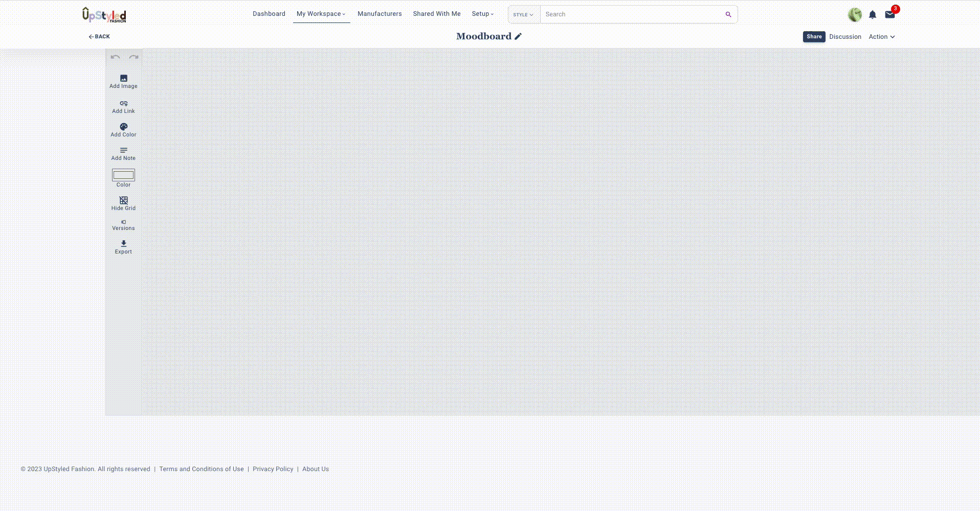Image resolution: width=980 pixels, height=511 pixels.
Task: Add a note to the moodboard
Action: tap(123, 153)
